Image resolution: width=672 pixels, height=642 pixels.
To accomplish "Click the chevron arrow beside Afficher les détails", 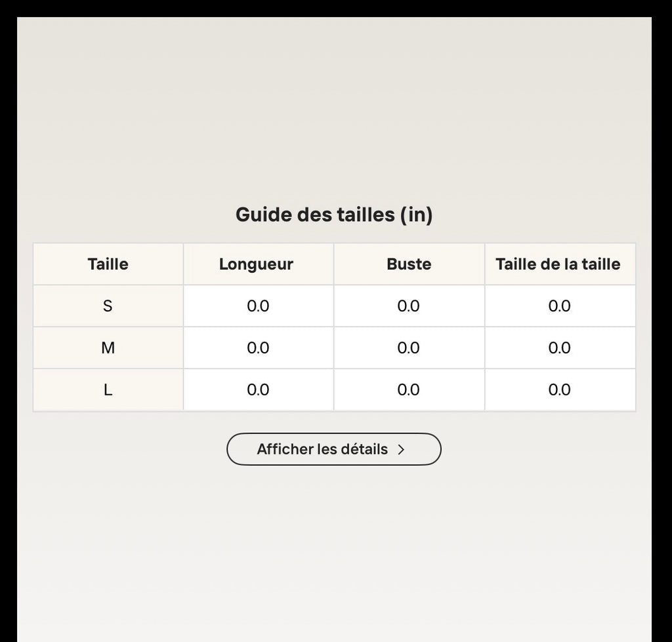I will [401, 449].
